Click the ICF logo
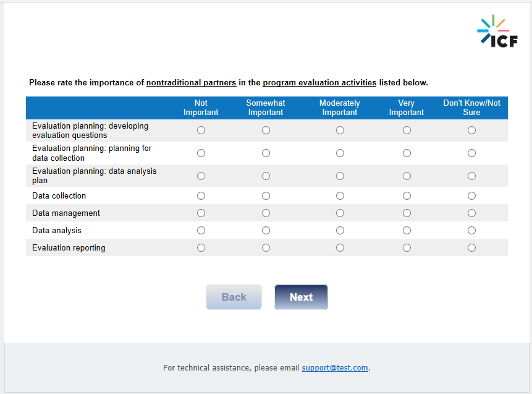 click(497, 31)
